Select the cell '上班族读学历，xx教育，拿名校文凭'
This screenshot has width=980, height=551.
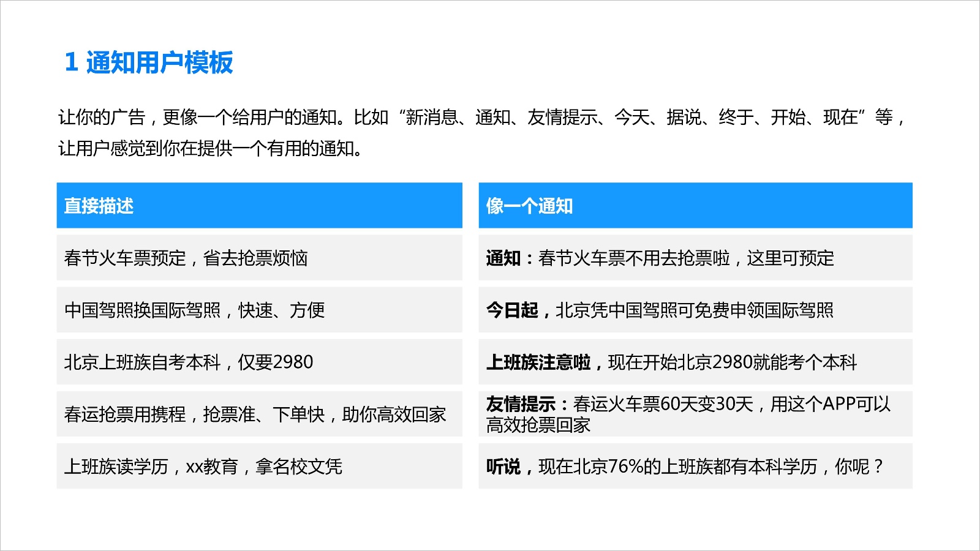tap(259, 466)
